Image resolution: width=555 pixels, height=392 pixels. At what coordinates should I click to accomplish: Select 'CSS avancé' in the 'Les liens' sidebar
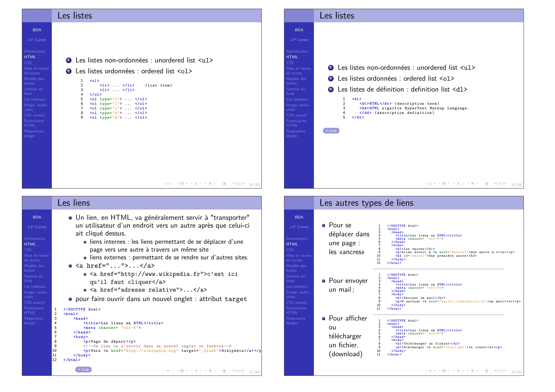click(x=34, y=302)
